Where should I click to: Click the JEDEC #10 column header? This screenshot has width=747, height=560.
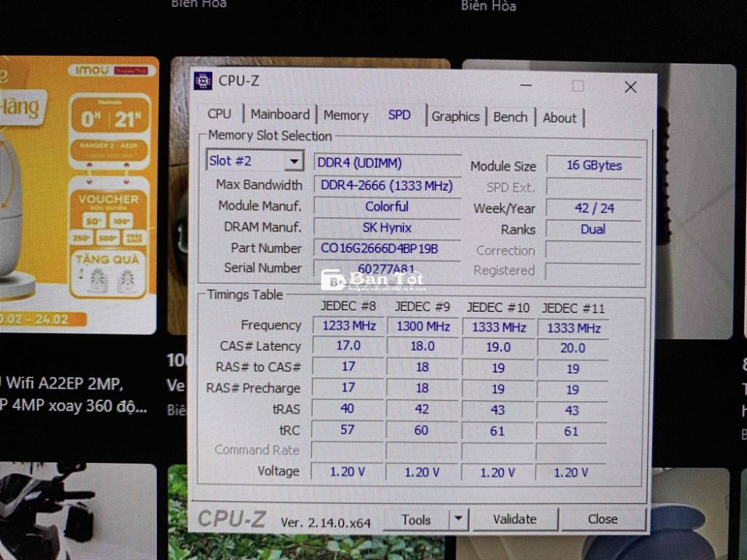pos(498,308)
